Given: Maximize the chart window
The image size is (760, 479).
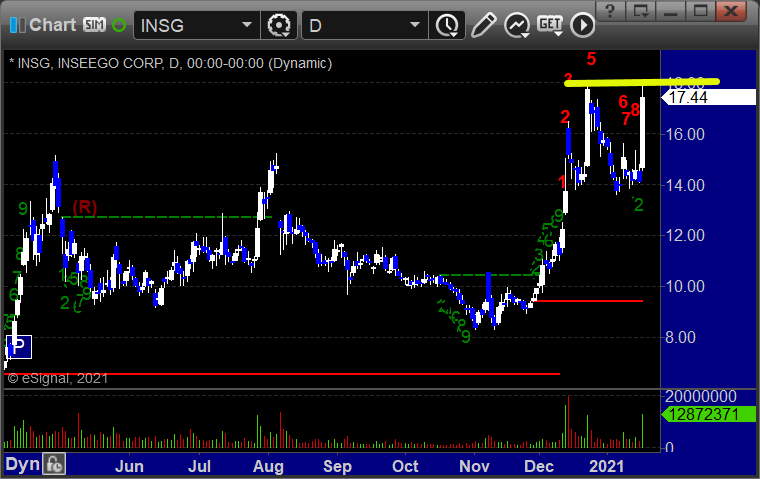Looking at the screenshot, I should click(700, 10).
